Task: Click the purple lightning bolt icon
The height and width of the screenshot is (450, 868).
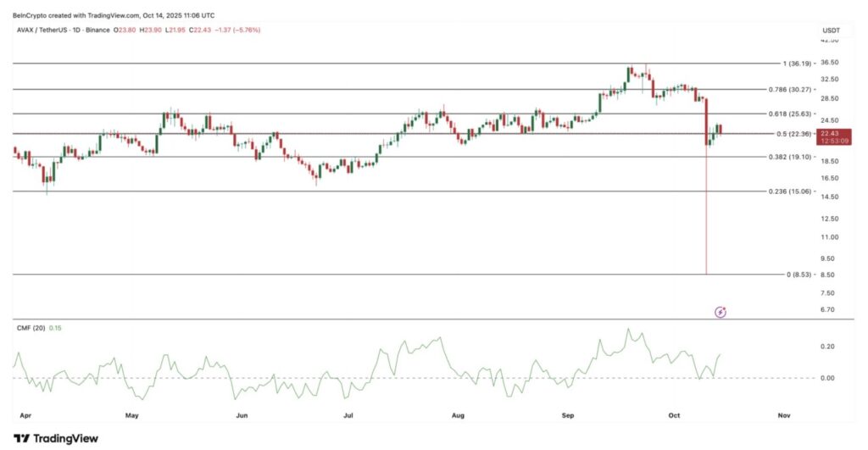Action: 721,312
